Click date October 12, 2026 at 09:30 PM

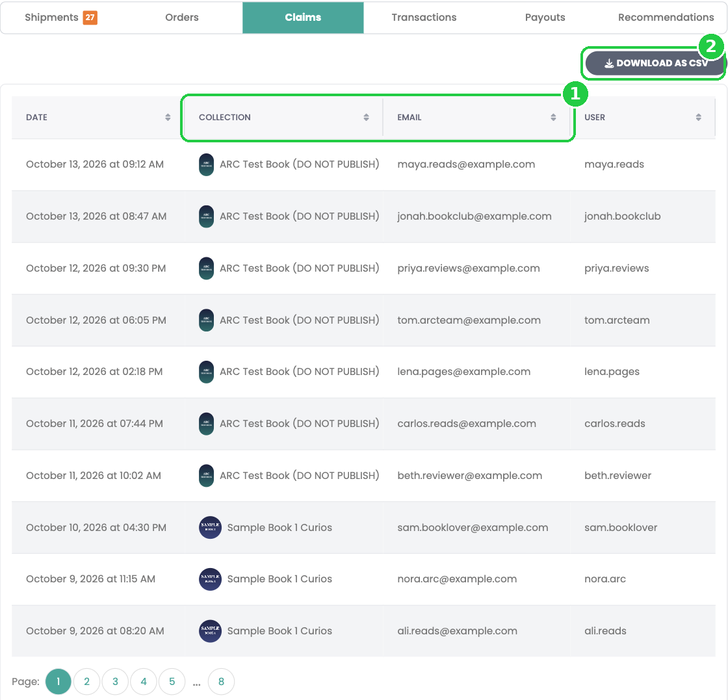pos(96,268)
